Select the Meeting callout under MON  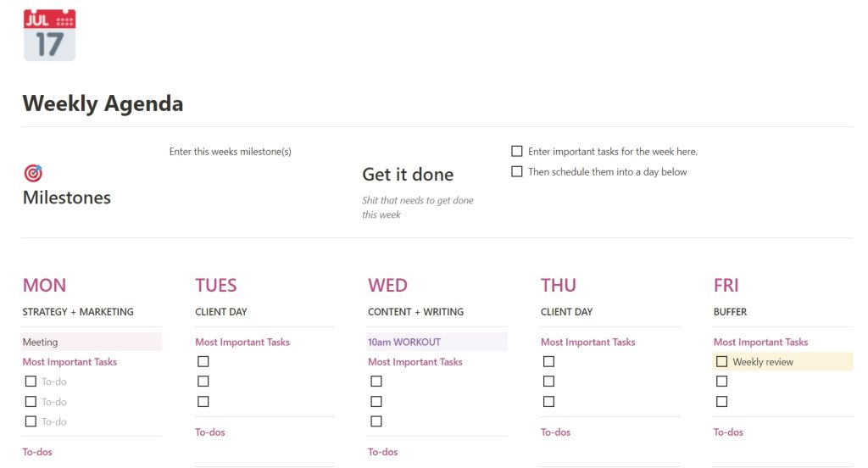tap(92, 342)
